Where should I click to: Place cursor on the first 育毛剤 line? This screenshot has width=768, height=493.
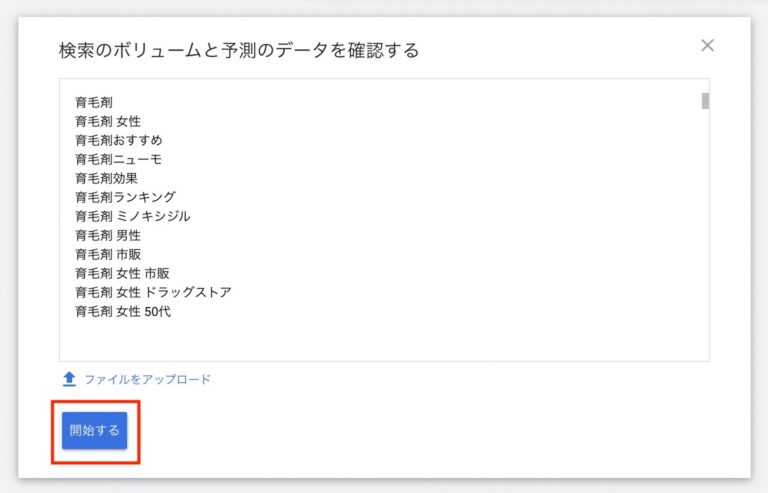click(x=94, y=102)
